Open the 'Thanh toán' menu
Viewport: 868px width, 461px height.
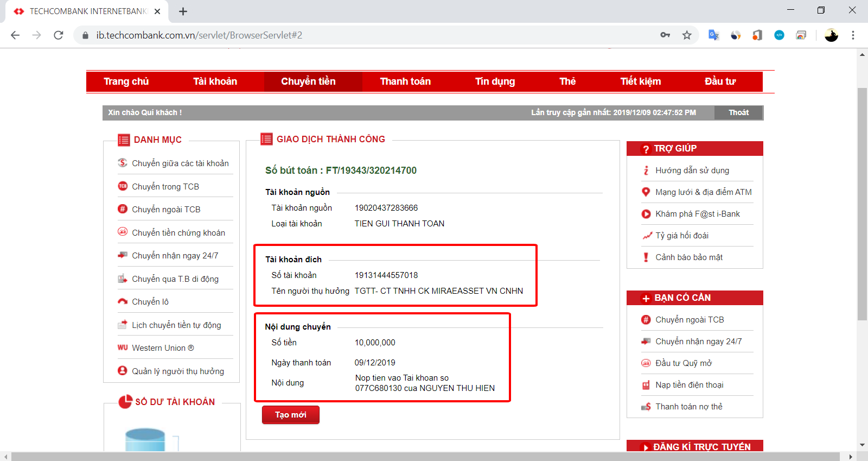tap(405, 81)
